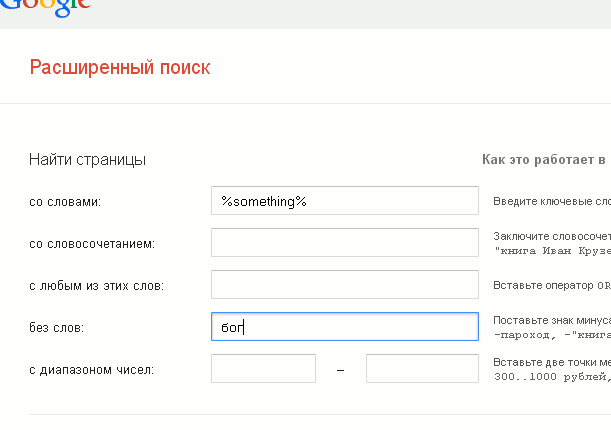Click the "Как это работает в" column heading

click(x=545, y=159)
